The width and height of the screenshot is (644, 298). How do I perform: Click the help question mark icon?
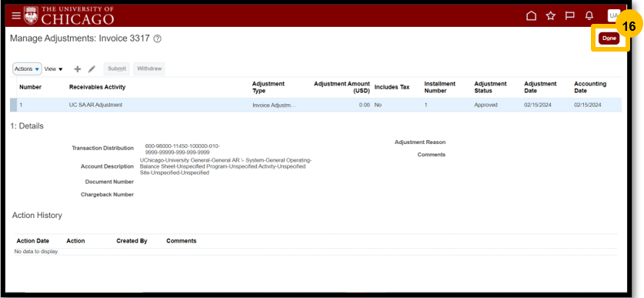click(157, 39)
